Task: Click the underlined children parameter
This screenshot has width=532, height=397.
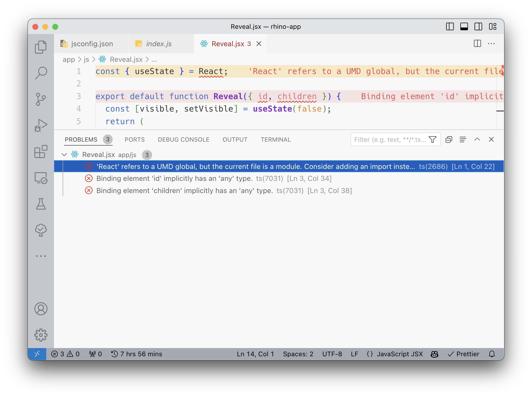Action: (x=297, y=96)
